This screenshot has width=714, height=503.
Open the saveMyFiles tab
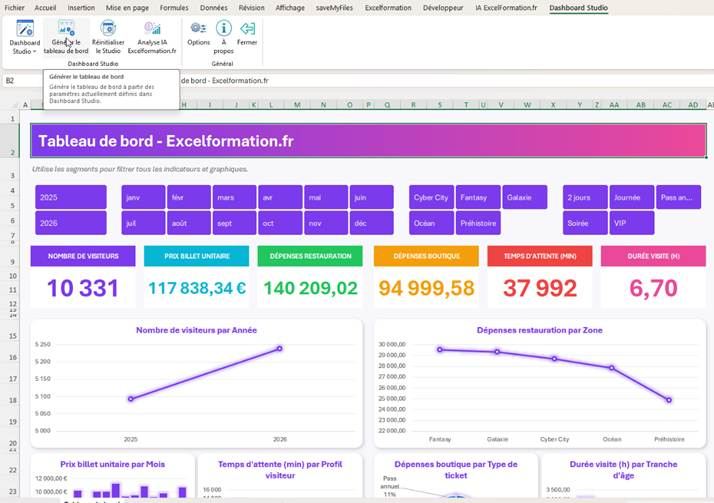[x=334, y=8]
